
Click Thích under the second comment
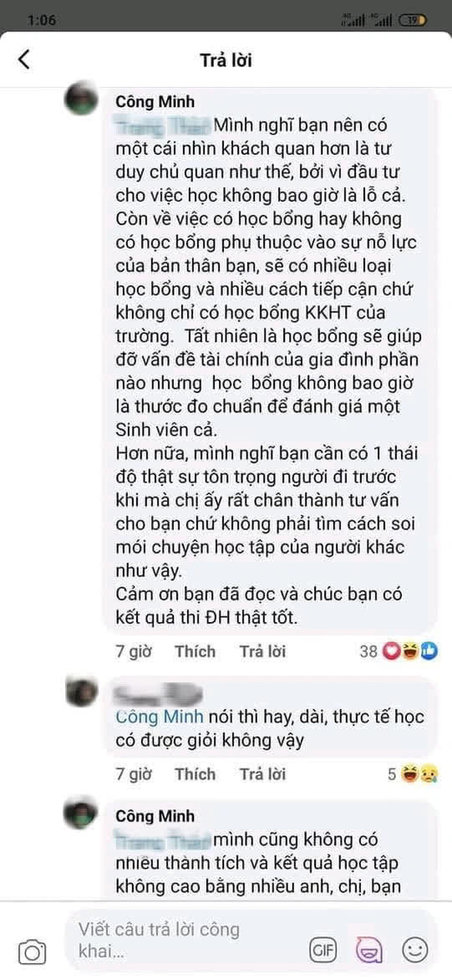[x=194, y=774]
